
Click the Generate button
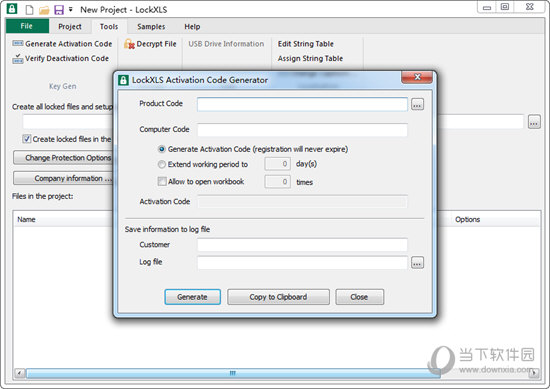192,297
